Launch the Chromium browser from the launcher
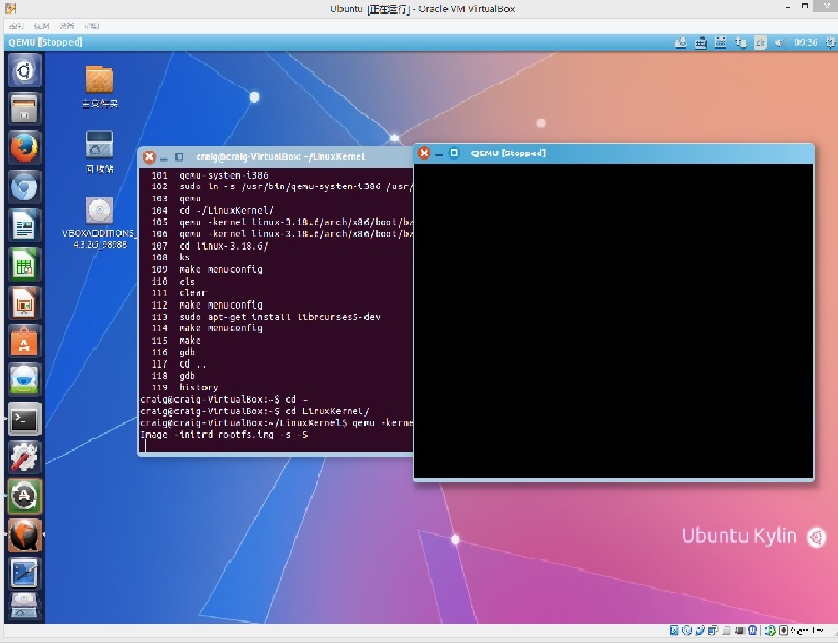838x644 pixels. 24,186
